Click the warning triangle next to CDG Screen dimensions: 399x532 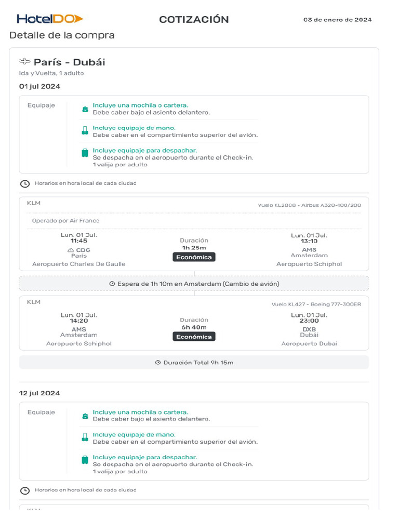click(71, 250)
